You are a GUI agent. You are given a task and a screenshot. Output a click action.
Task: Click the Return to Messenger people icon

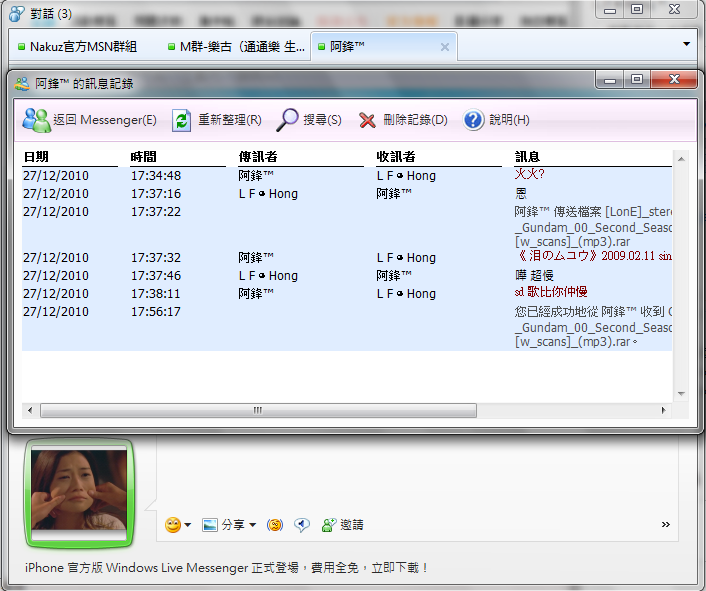(36, 120)
